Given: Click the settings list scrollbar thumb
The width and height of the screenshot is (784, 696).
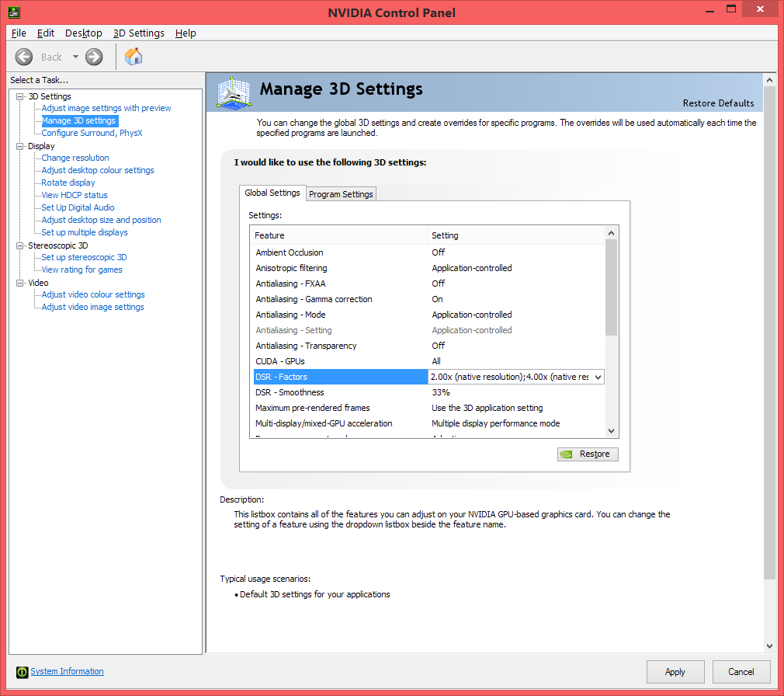Looking at the screenshot, I should 611,287.
